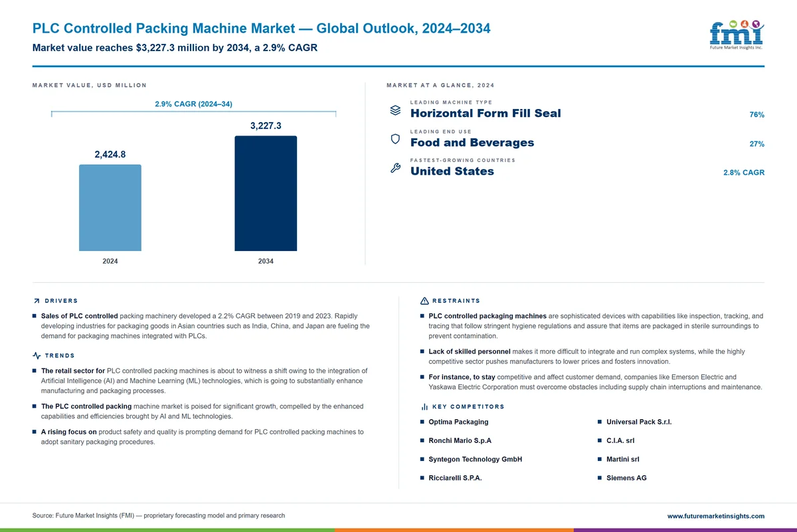Click the Trends section heading
This screenshot has width=797, height=532.
point(60,356)
